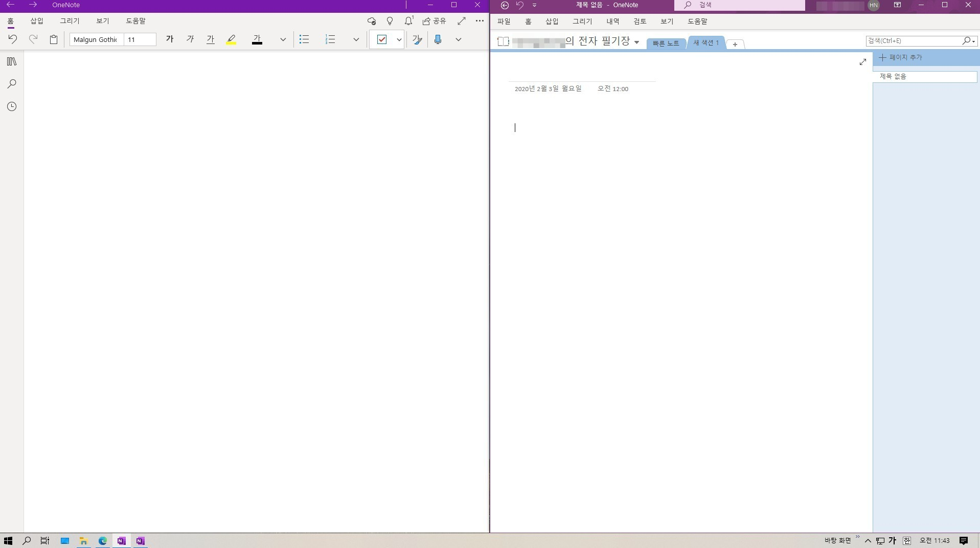Viewport: 980px width, 548px height.
Task: Undo in right OneNote quick access toolbar
Action: [x=520, y=5]
